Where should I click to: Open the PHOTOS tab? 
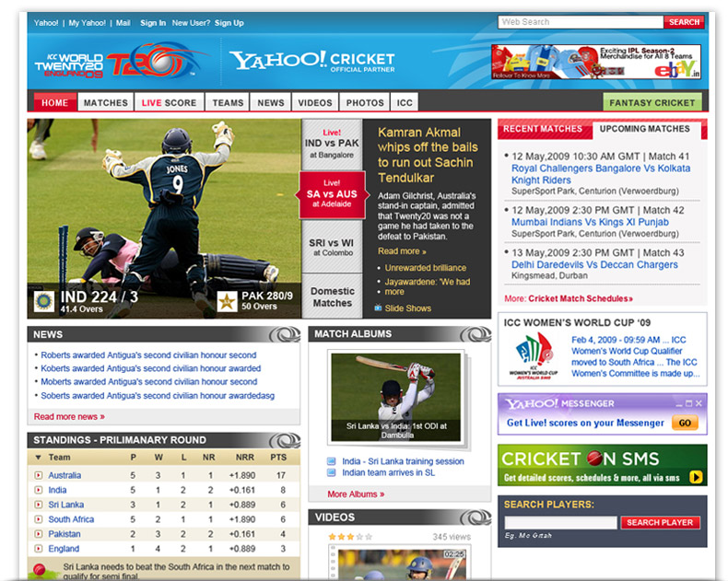tap(365, 102)
